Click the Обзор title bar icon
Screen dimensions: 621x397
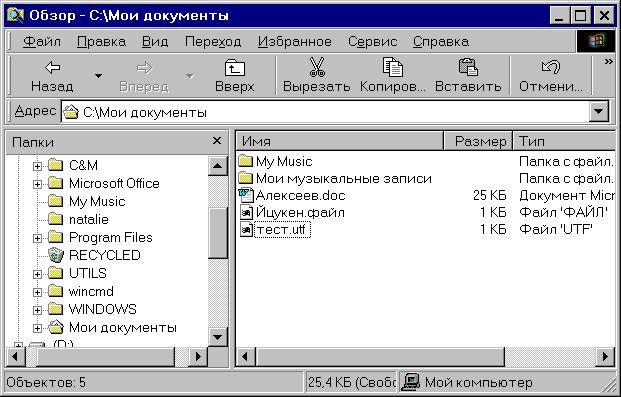click(16, 15)
